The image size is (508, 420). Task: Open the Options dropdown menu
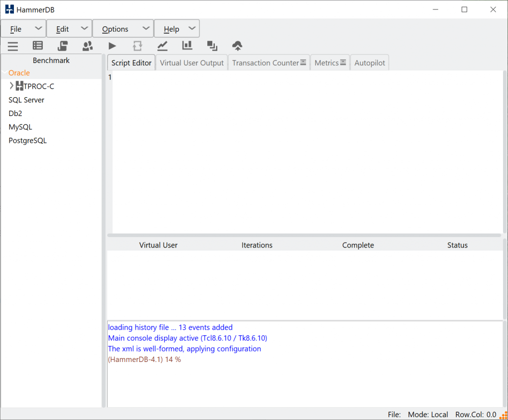[x=123, y=29]
